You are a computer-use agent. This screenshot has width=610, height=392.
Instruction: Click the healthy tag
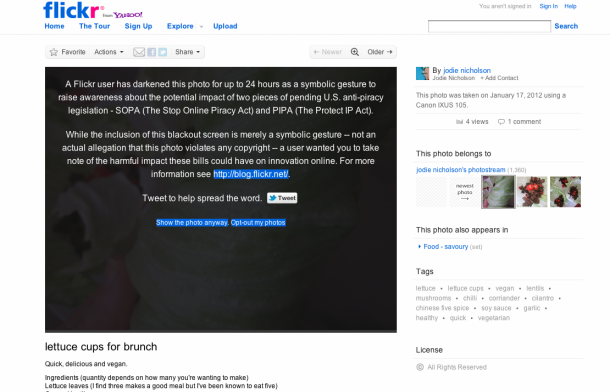point(427,318)
